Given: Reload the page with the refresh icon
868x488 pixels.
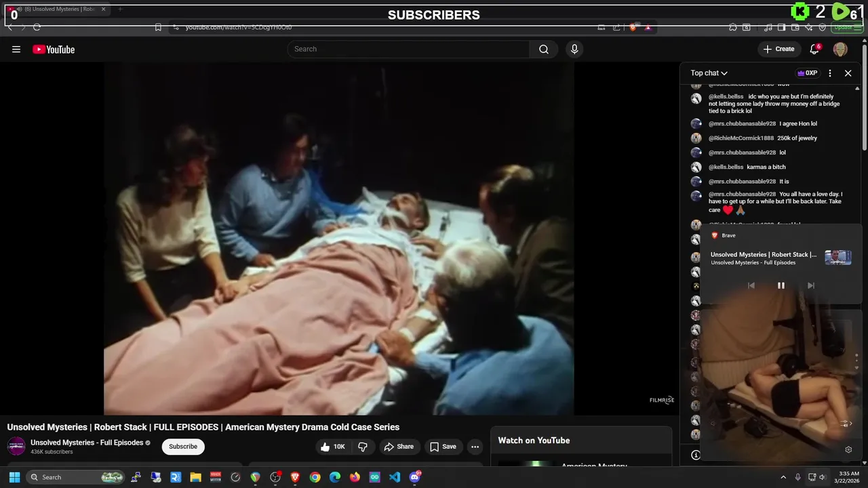Looking at the screenshot, I should pyautogui.click(x=37, y=27).
